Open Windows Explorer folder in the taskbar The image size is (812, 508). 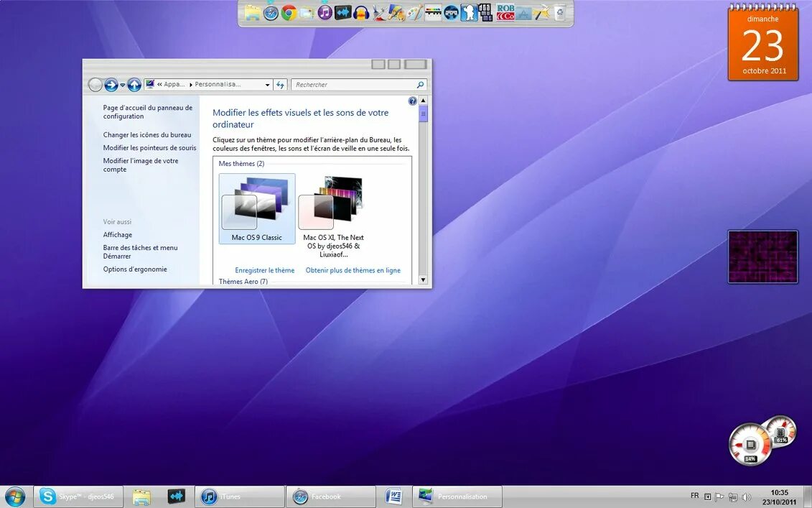(x=141, y=497)
